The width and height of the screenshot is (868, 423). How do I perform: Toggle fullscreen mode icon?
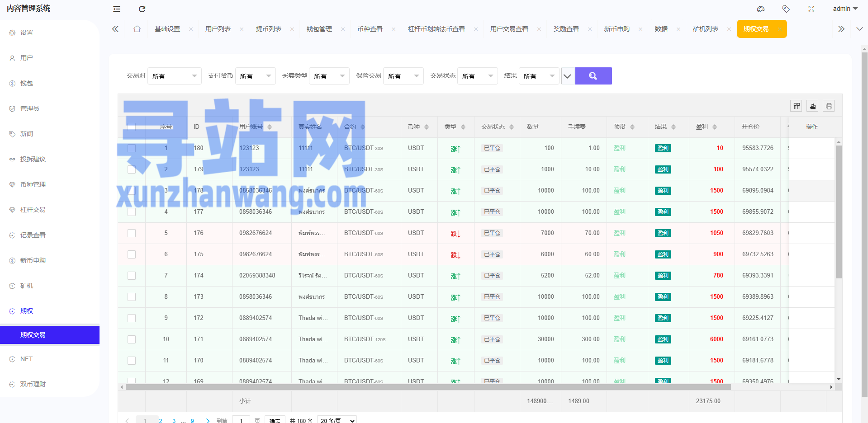[x=811, y=9]
